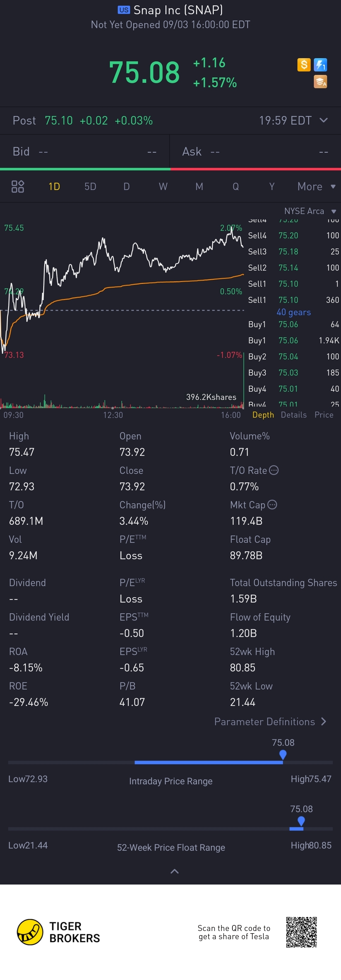Tap the blue lightning bolt icon

coord(320,65)
